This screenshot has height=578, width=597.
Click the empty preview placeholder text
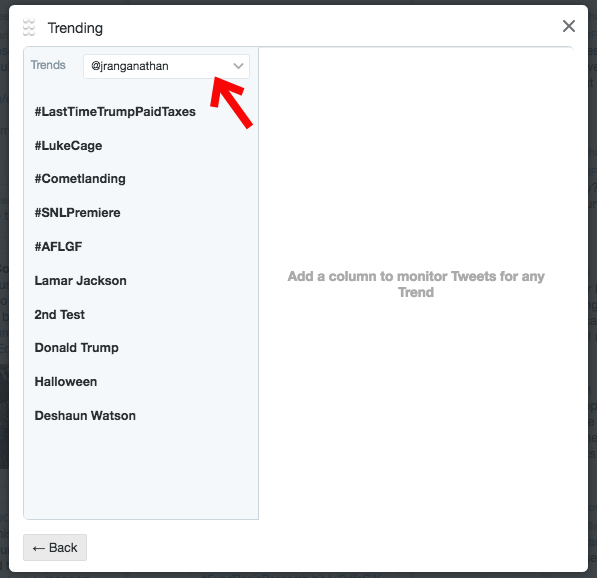click(x=416, y=284)
